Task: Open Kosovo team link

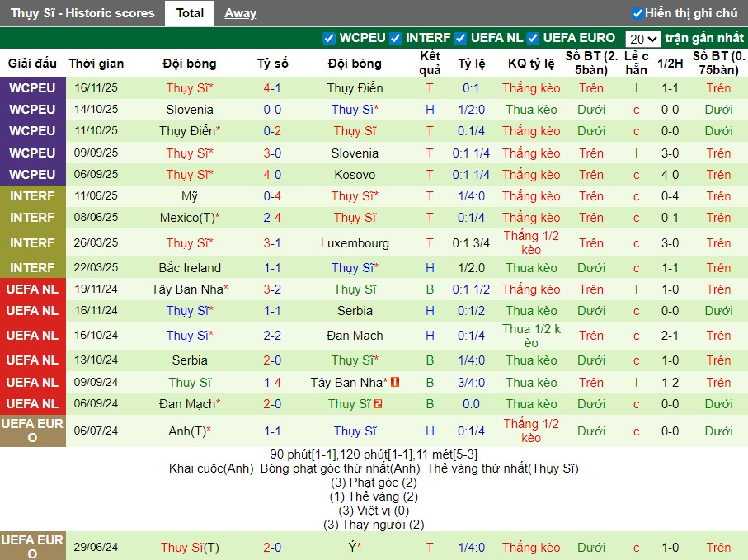Action: point(355,175)
